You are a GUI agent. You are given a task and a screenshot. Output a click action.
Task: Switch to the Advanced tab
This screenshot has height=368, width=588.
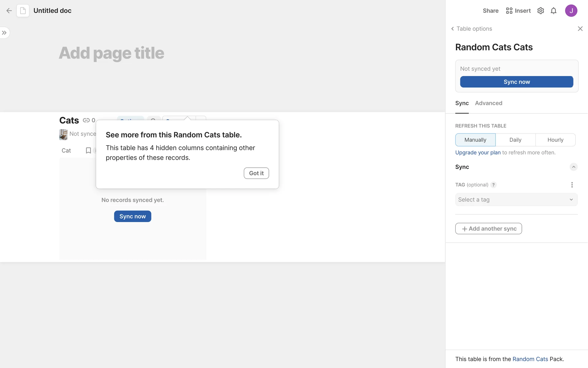click(488, 103)
